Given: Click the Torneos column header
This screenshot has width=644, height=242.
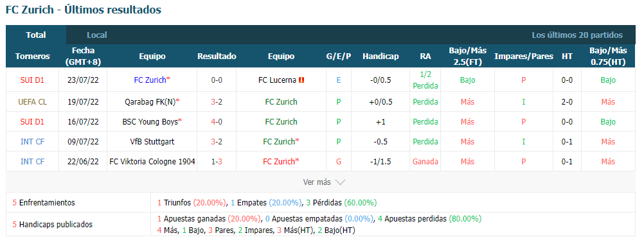Looking at the screenshot, I should pos(32,56).
